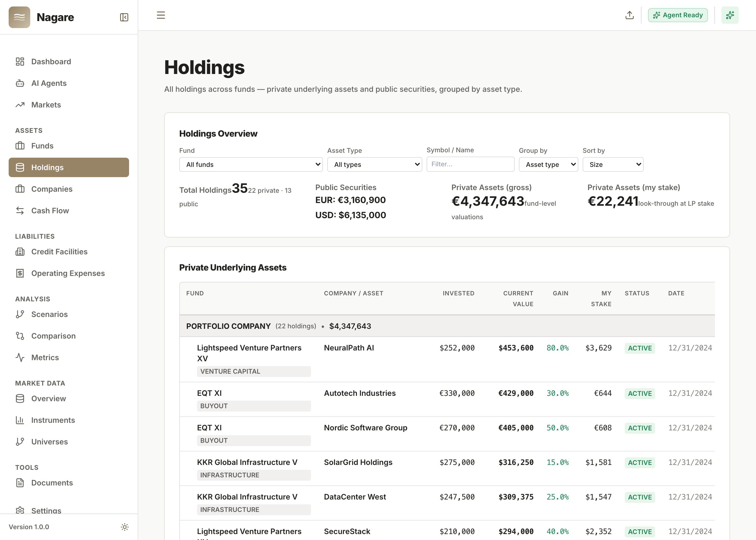Viewport: 756px width, 540px height.
Task: Click the Scenarios branch icon
Action: (20, 314)
